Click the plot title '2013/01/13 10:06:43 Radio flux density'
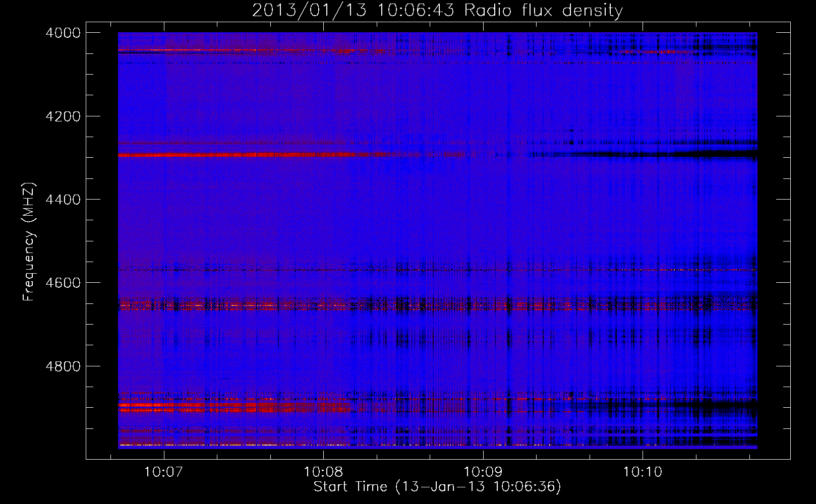The image size is (816, 504). click(x=437, y=11)
